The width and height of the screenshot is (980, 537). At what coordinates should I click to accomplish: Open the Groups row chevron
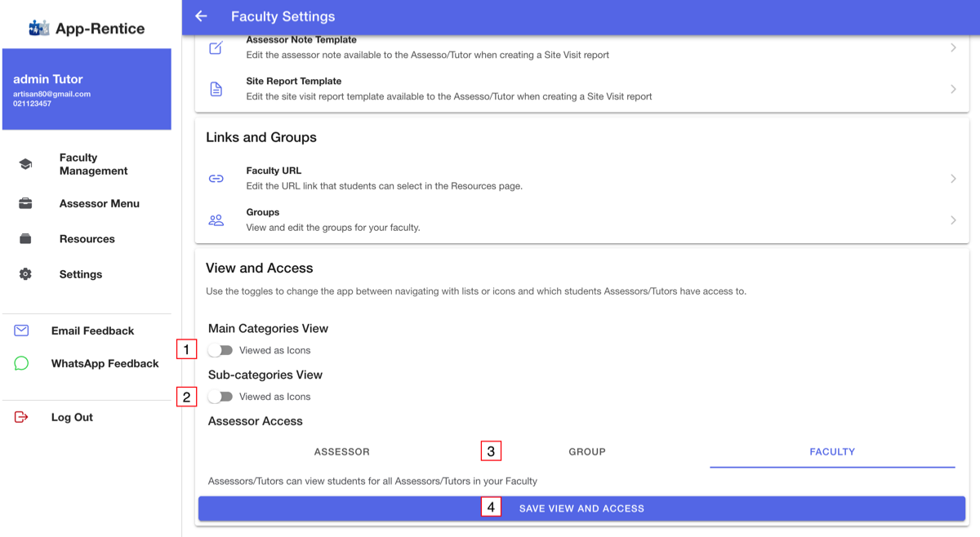coord(953,220)
